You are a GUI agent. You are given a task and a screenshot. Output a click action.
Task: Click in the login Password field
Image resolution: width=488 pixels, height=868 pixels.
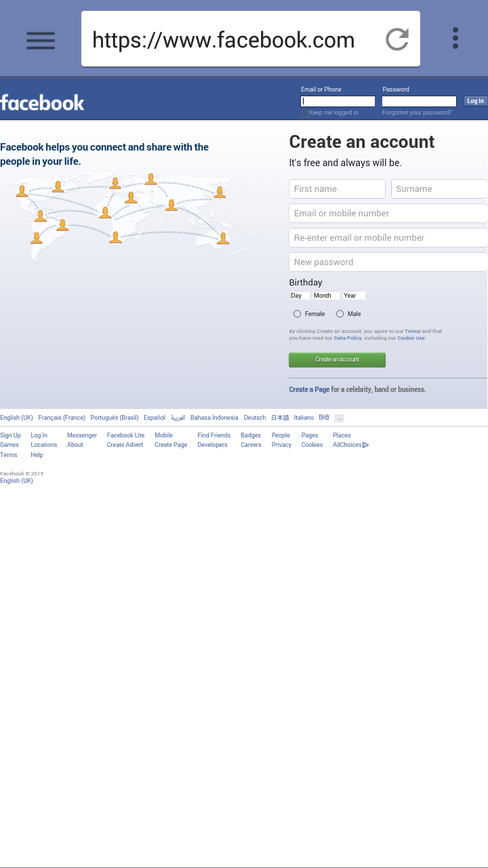tap(419, 101)
